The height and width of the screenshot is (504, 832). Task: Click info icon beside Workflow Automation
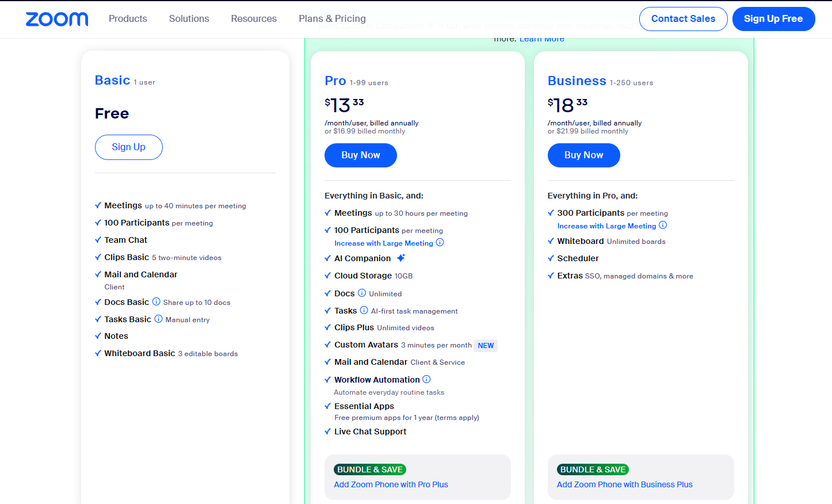click(x=426, y=379)
